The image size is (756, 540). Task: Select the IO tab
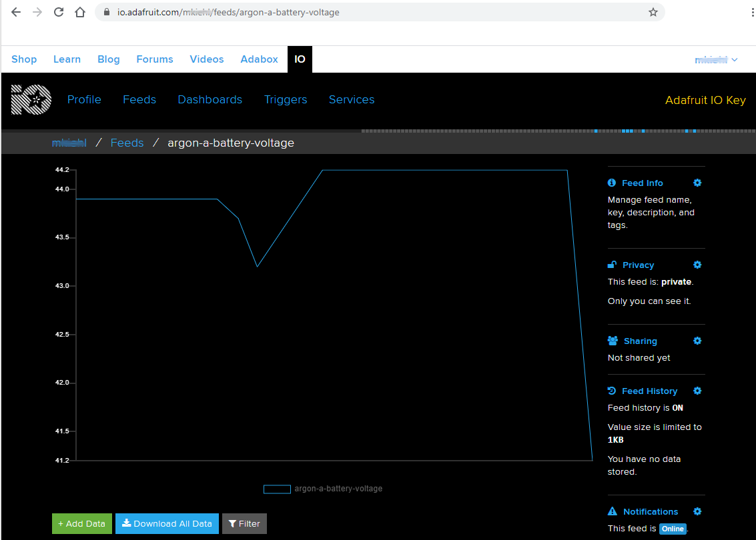[300, 59]
